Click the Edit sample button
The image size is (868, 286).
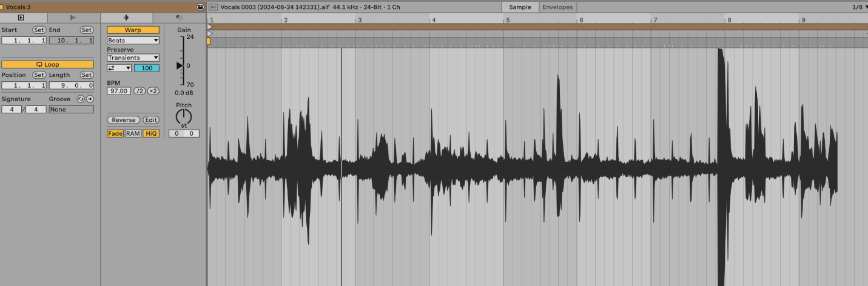pos(150,120)
